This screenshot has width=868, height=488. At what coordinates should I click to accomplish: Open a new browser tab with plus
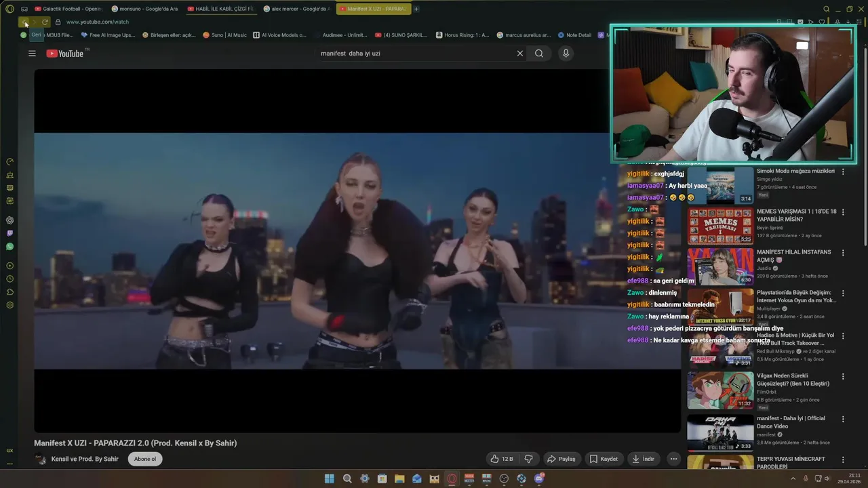[416, 9]
